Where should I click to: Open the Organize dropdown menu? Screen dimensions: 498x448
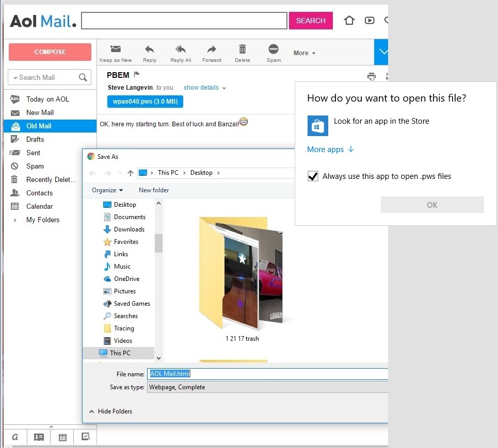107,190
